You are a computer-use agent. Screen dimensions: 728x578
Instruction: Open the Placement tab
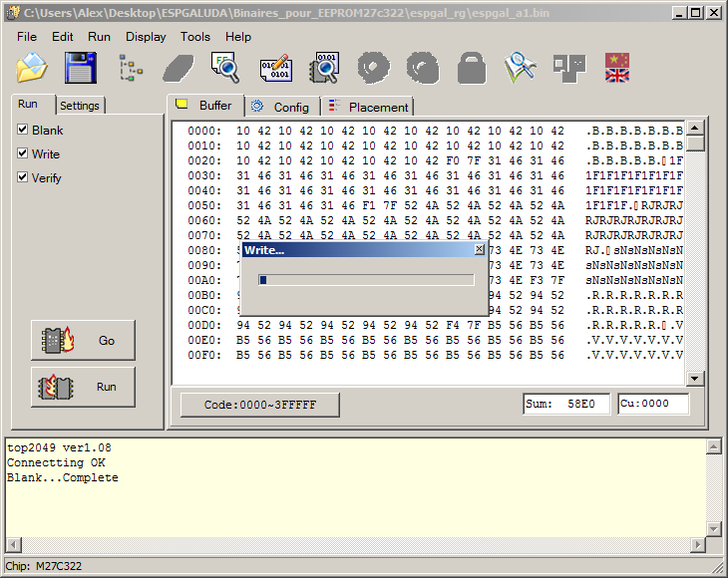[369, 107]
